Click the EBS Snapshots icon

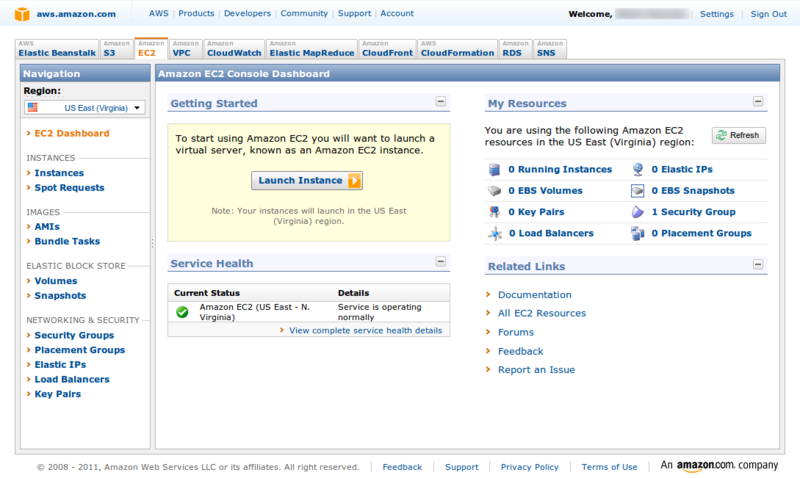(638, 191)
